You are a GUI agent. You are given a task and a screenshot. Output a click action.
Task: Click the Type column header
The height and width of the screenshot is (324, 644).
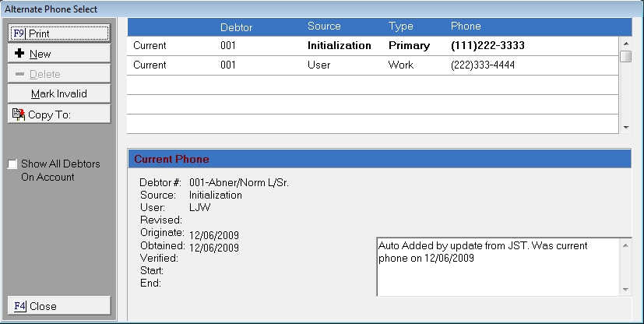tap(400, 26)
